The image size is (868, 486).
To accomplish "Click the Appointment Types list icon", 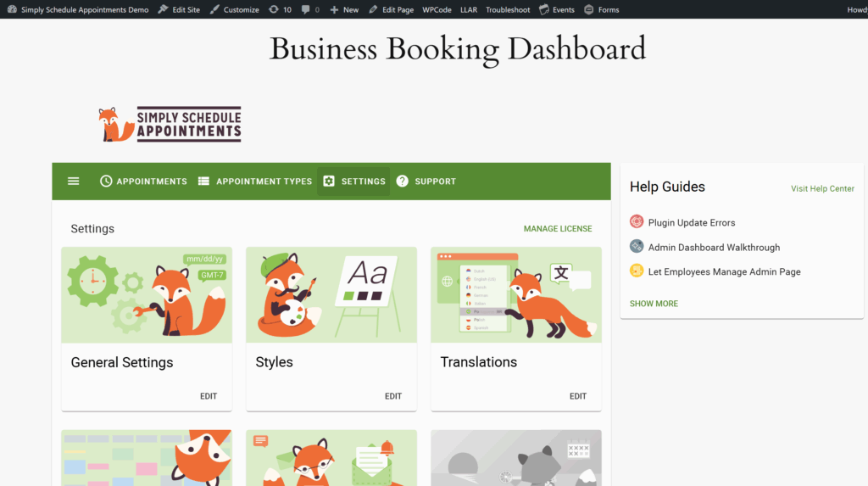I will coord(203,182).
